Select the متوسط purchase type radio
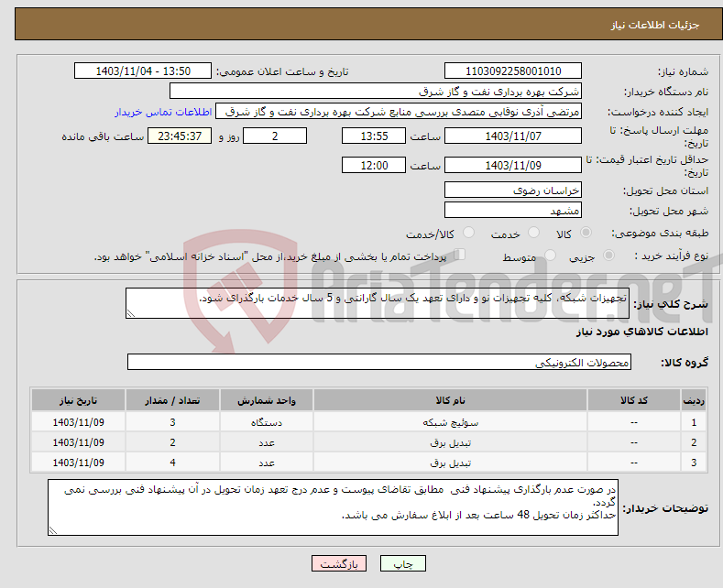 [550, 256]
